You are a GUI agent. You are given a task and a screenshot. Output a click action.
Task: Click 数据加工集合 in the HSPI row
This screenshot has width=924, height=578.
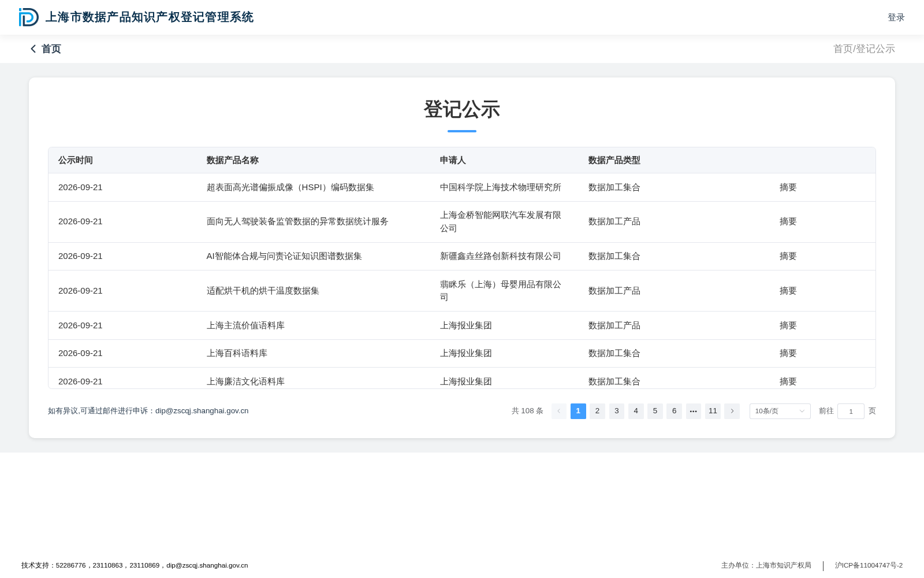point(614,187)
